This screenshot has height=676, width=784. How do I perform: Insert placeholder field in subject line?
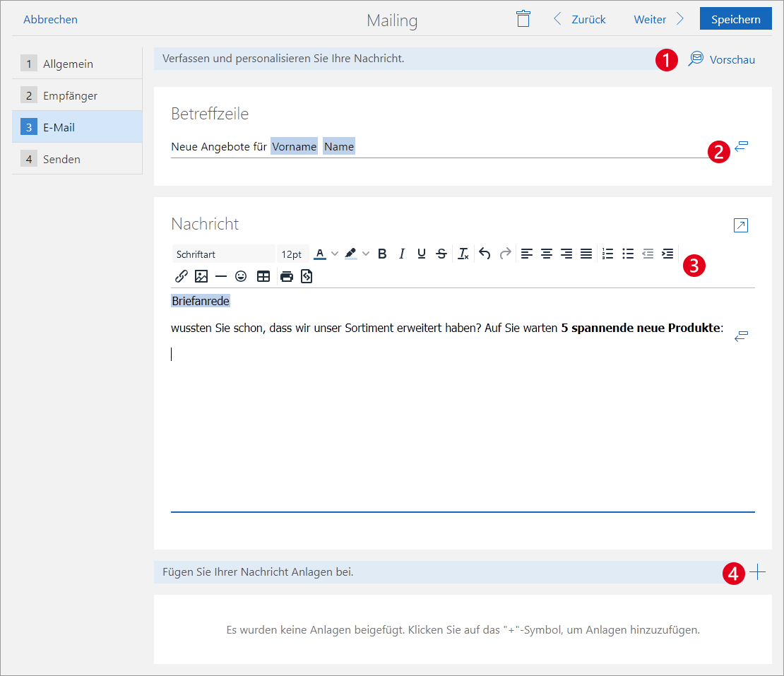tap(741, 147)
